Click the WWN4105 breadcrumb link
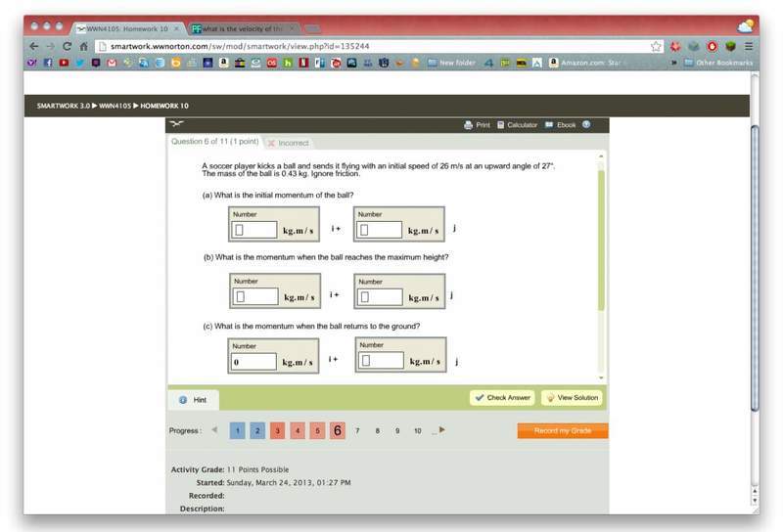 pyautogui.click(x=115, y=106)
